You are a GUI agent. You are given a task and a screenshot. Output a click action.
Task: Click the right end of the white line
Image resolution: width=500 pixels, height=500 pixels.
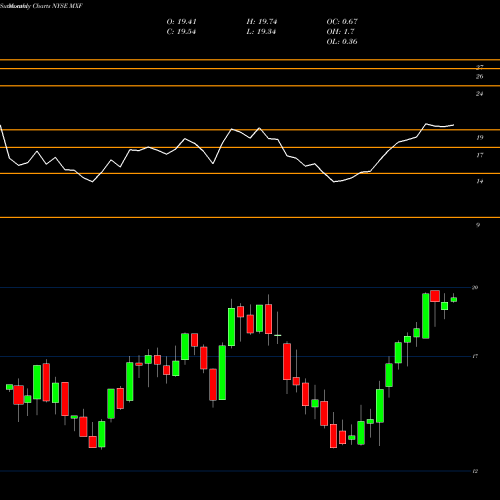[453, 125]
